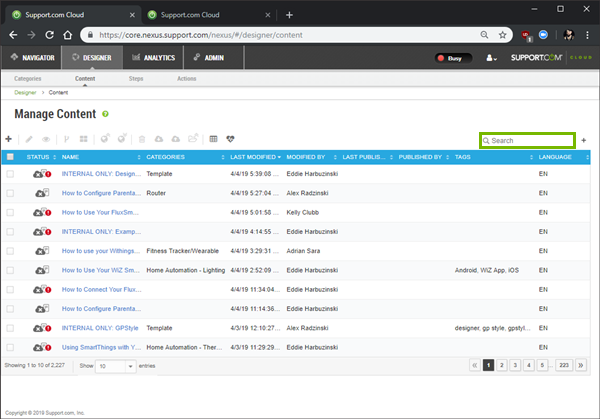The image size is (600, 419).
Task: Click the status icon of How to Use Your FluxSm row
Action: click(42, 212)
